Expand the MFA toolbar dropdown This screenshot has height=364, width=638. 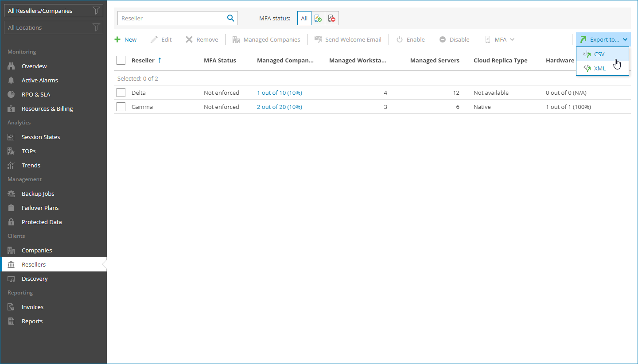pos(500,39)
